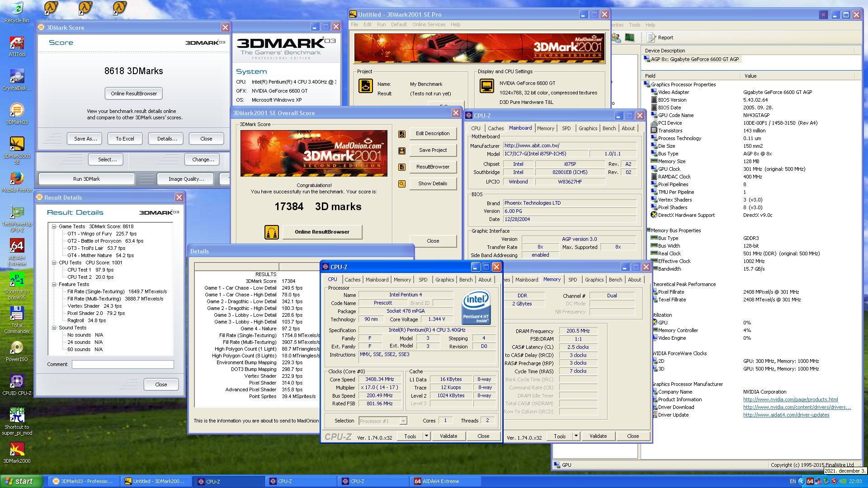Open the aida64 driver-updates link
The width and height of the screenshot is (868, 488).
pyautogui.click(x=786, y=415)
